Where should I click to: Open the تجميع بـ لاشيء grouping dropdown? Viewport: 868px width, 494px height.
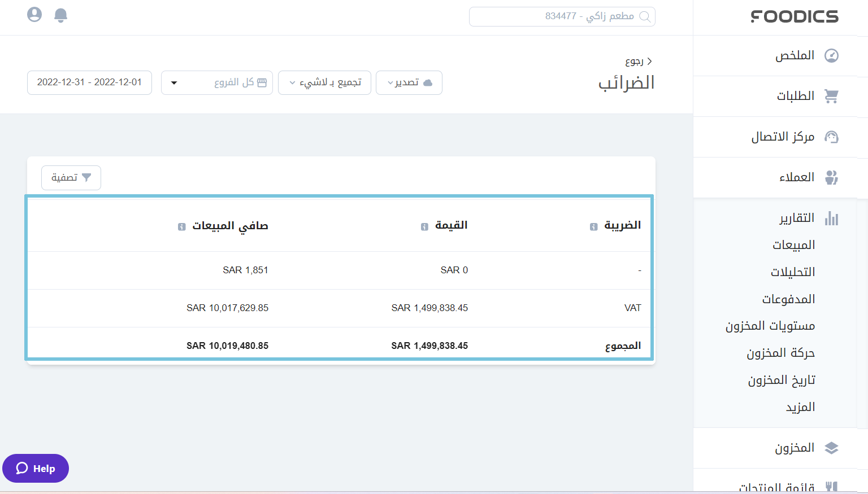[324, 82]
